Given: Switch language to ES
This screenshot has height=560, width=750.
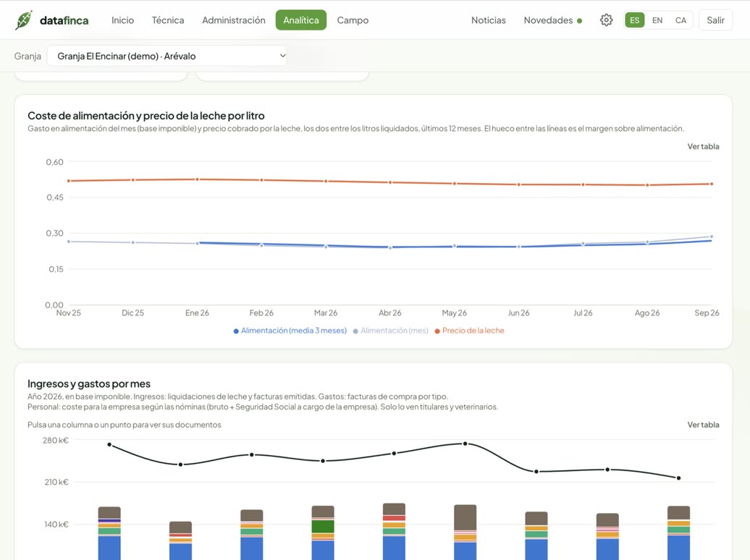Looking at the screenshot, I should pos(635,20).
